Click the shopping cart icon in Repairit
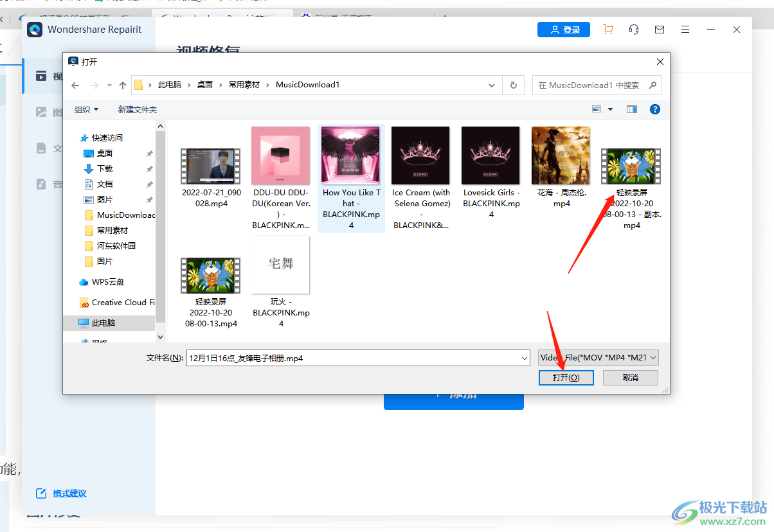Image resolution: width=774 pixels, height=532 pixels. (x=607, y=30)
